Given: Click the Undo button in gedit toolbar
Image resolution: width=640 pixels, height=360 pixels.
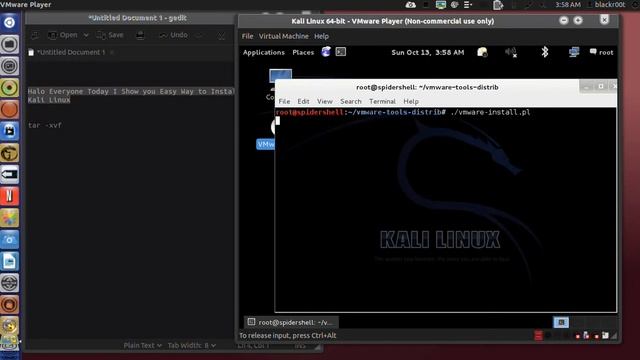Looking at the screenshot, I should (174, 35).
